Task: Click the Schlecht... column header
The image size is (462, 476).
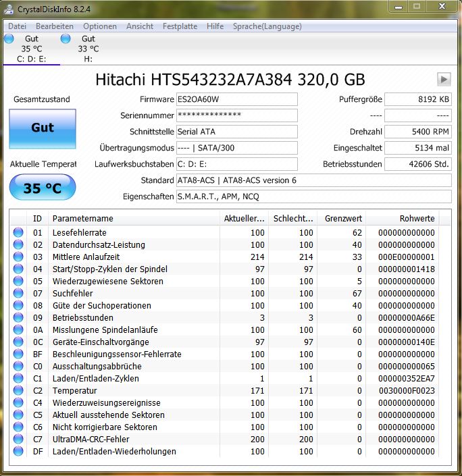Action: (293, 218)
